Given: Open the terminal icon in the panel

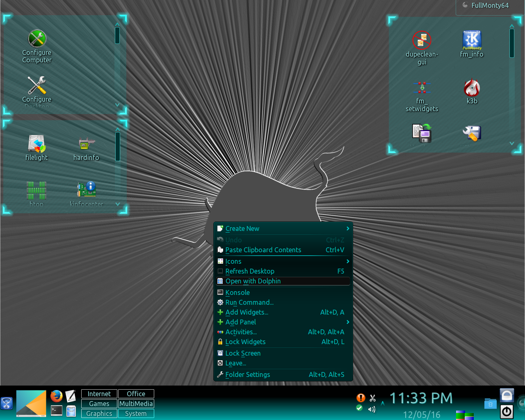Looking at the screenshot, I should tap(57, 411).
